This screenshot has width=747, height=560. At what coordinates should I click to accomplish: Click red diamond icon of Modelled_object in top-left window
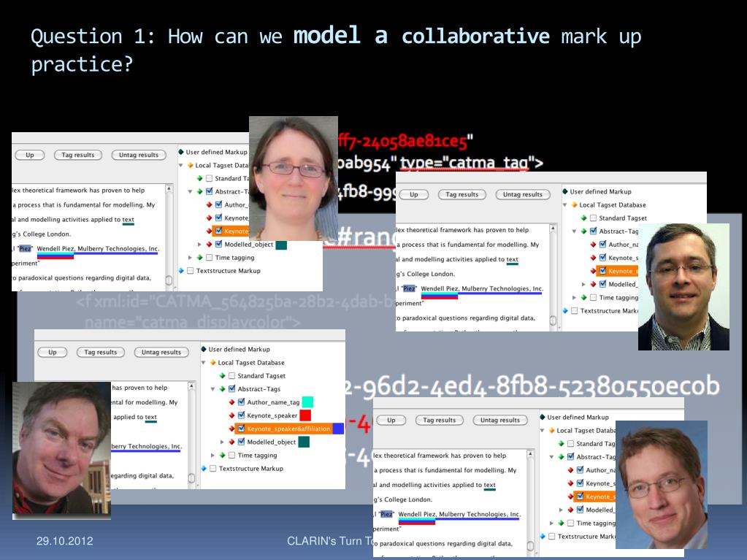(x=209, y=245)
